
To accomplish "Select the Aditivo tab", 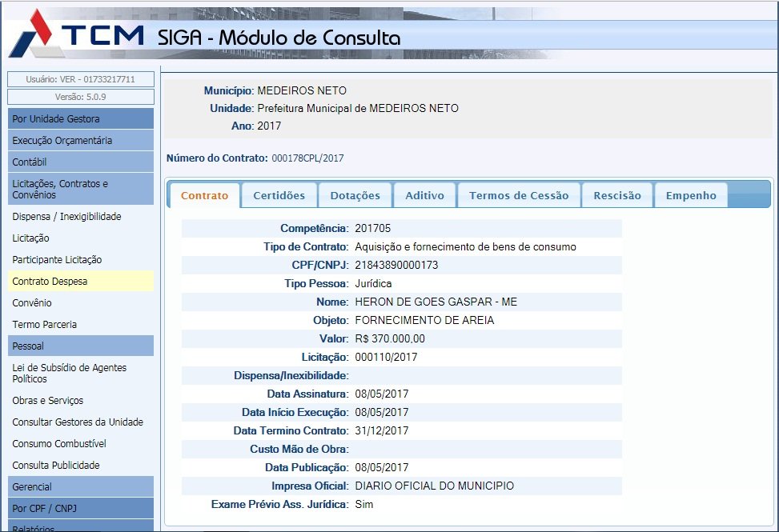I will 424,195.
